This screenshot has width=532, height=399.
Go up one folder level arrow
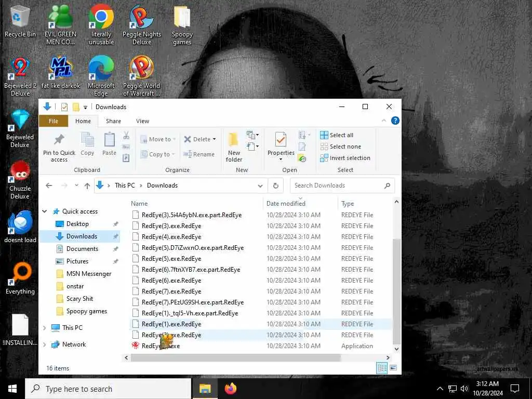coord(87,185)
